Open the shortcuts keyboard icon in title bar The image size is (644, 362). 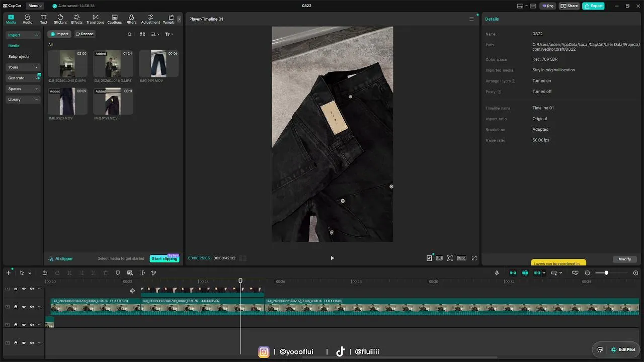coord(533,6)
